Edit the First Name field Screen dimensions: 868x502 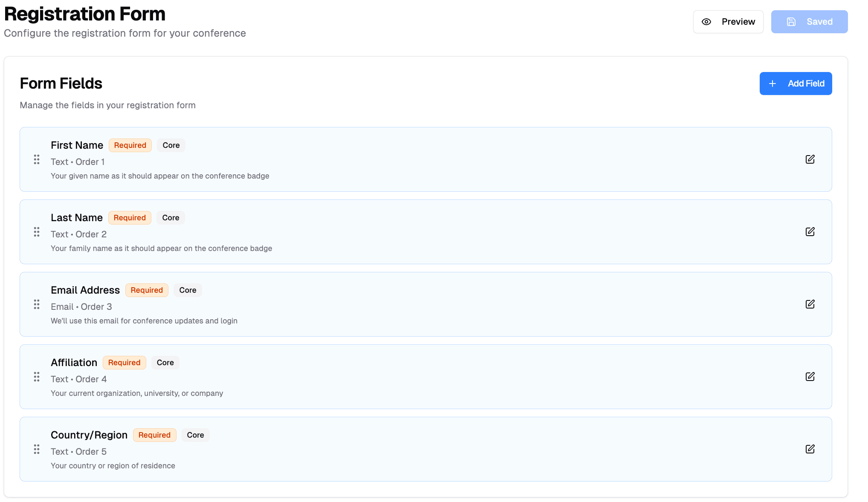(x=810, y=159)
